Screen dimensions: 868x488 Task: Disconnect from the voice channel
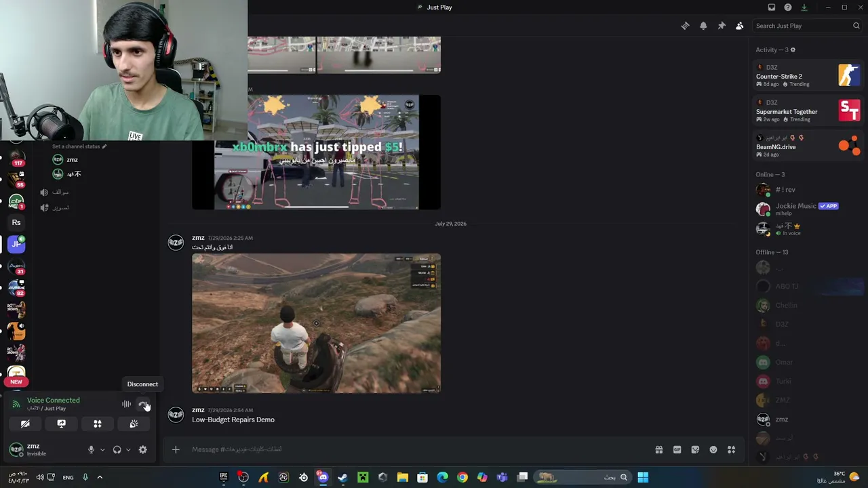[x=143, y=405]
